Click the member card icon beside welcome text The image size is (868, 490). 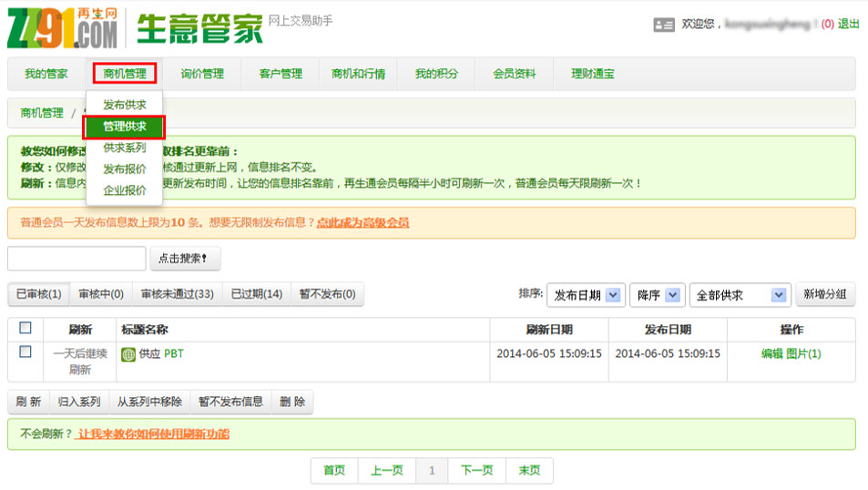click(664, 25)
